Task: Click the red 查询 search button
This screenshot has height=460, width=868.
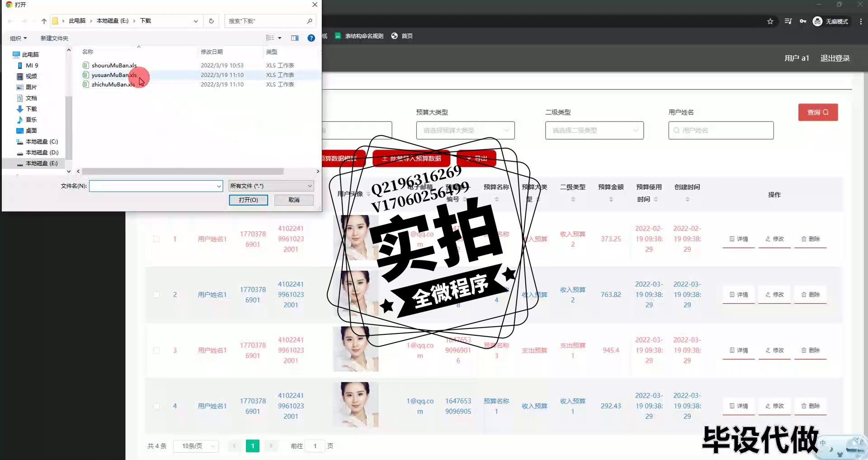Action: coord(818,113)
